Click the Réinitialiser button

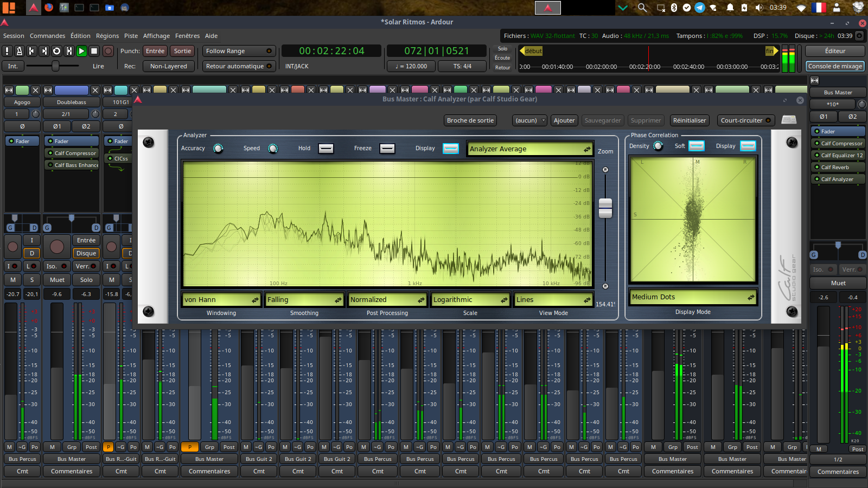[689, 120]
